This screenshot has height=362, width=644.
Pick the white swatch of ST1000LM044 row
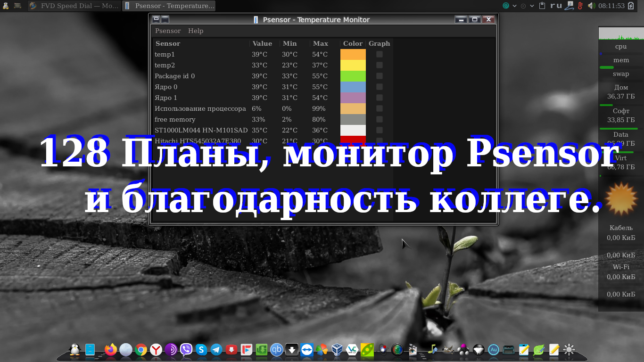coord(353,130)
